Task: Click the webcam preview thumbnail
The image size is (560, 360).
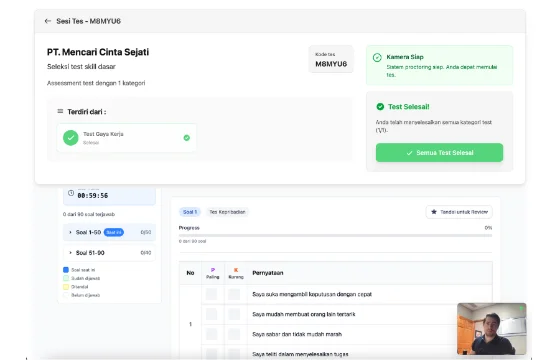Action: click(491, 329)
